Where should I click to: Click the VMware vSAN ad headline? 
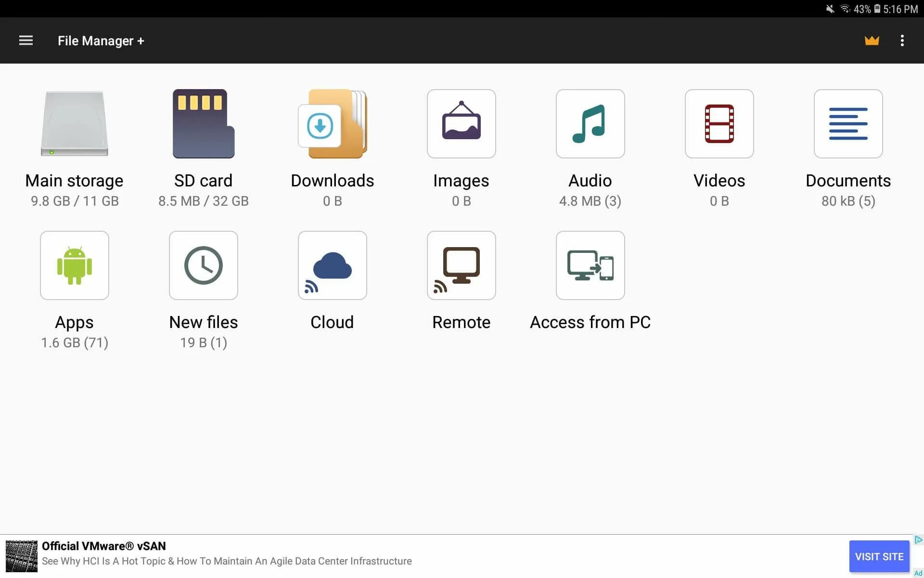104,546
